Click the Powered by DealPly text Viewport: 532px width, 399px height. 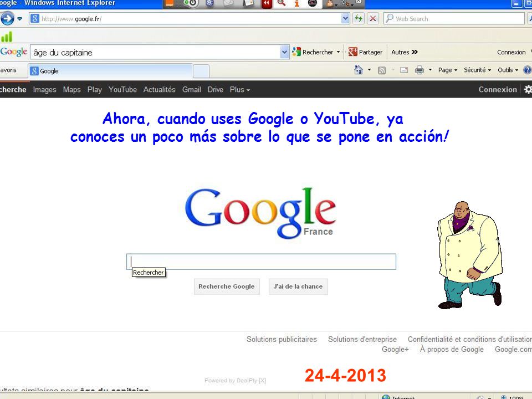[235, 380]
